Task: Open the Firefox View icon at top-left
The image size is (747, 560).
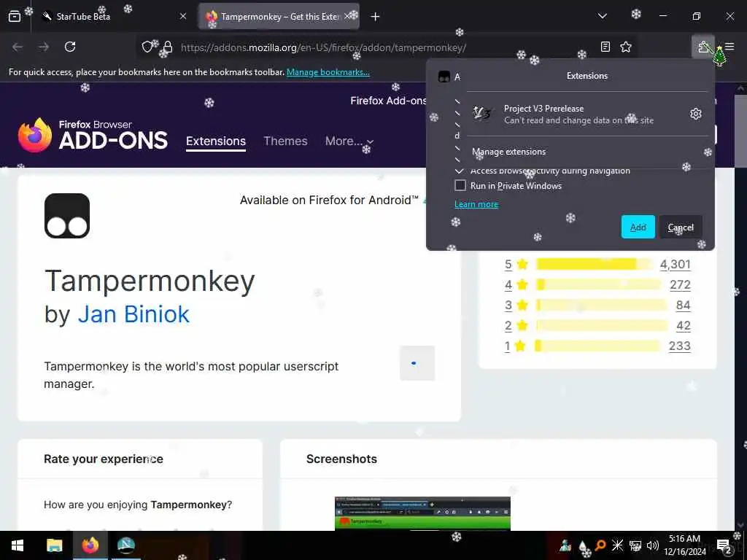Action: coord(15,16)
